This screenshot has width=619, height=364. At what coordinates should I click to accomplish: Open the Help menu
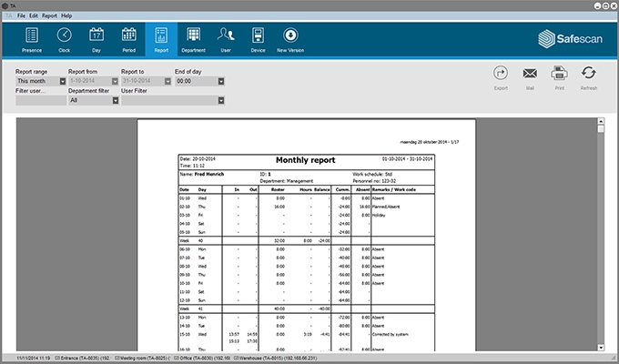pyautogui.click(x=66, y=16)
